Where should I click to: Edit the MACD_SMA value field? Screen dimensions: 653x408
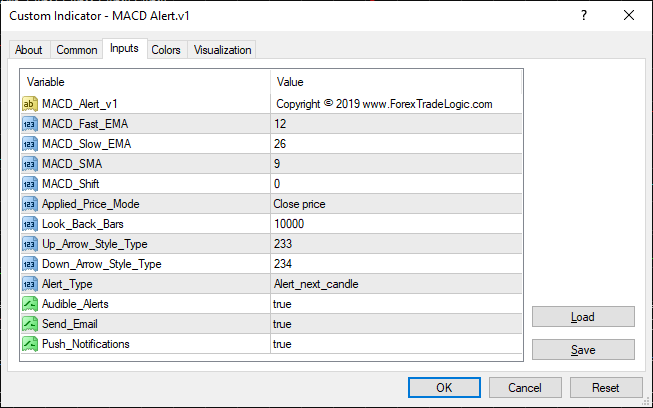396,163
